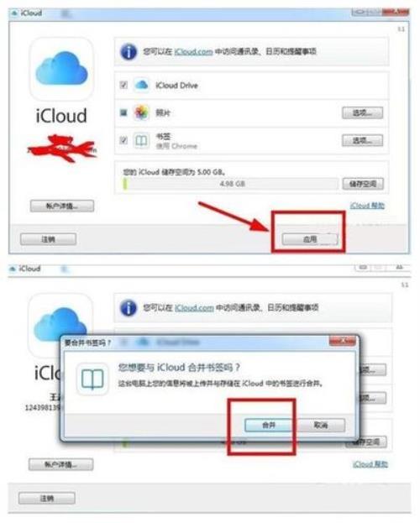Click the blue info icon in top banner
The image size is (420, 523).
pyautogui.click(x=129, y=52)
